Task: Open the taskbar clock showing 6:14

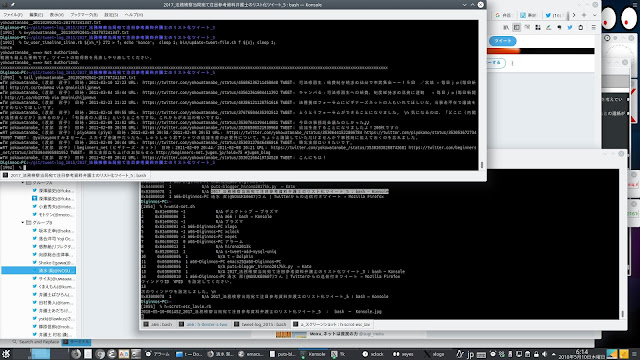Action: tap(582, 354)
